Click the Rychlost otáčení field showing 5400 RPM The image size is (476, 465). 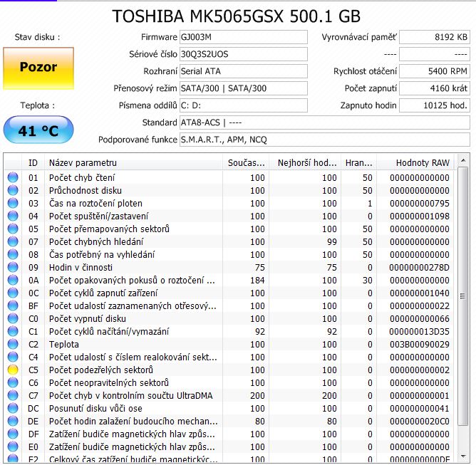pyautogui.click(x=434, y=71)
